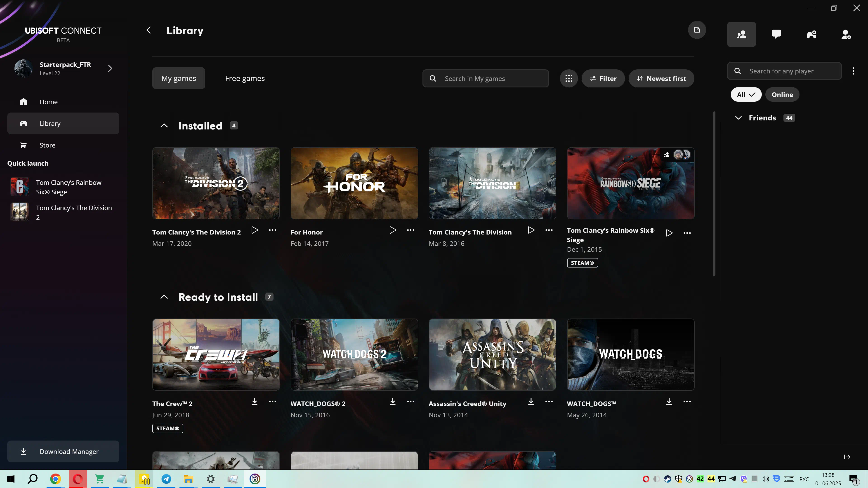The width and height of the screenshot is (868, 488).
Task: Open more options for Assassin's Creed Unity
Action: click(x=549, y=401)
